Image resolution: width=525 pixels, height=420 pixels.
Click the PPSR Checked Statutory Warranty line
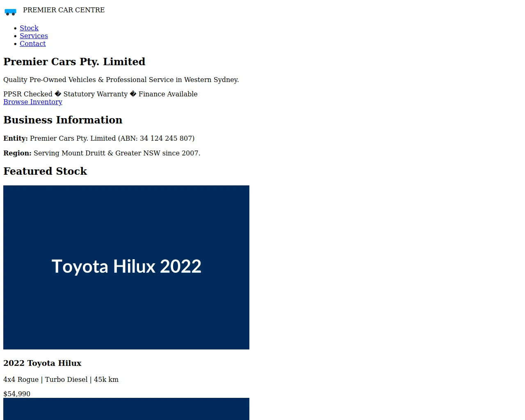[x=100, y=94]
